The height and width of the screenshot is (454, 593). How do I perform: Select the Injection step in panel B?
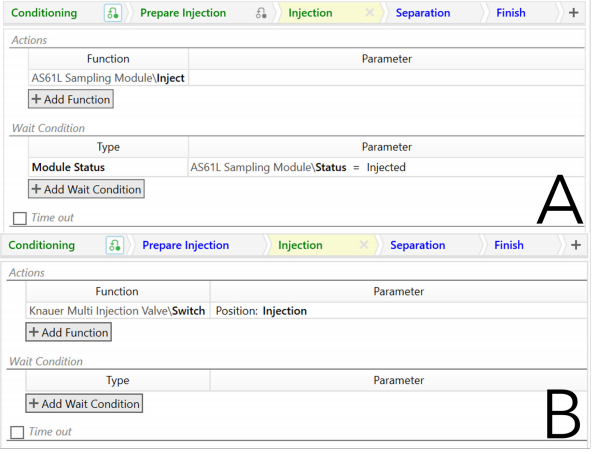click(x=300, y=245)
